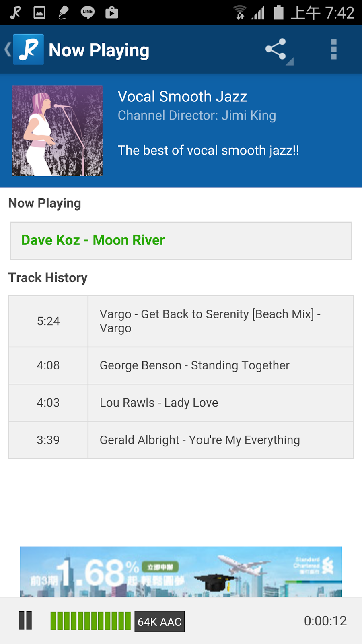Tap the battery icon in status bar

click(x=279, y=12)
